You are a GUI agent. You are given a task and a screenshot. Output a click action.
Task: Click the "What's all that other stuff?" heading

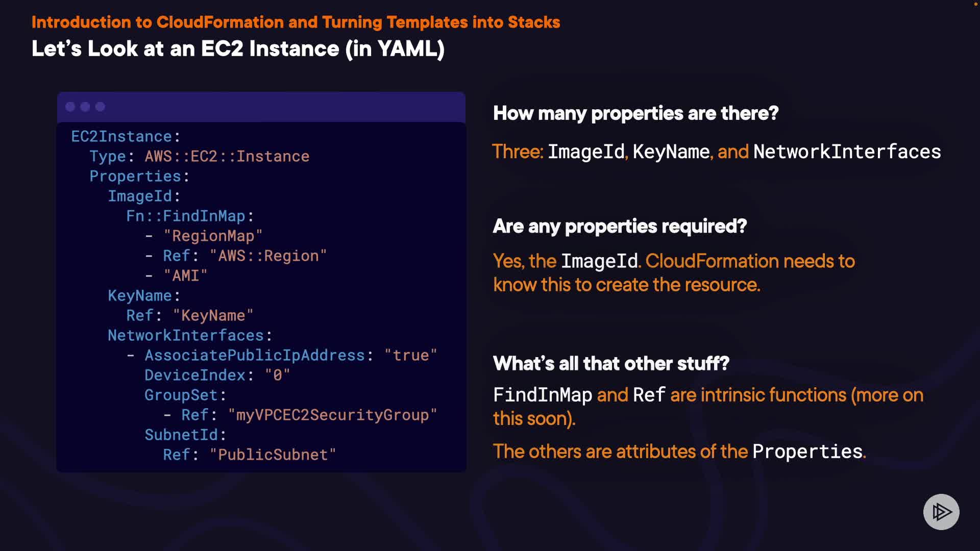point(611,364)
